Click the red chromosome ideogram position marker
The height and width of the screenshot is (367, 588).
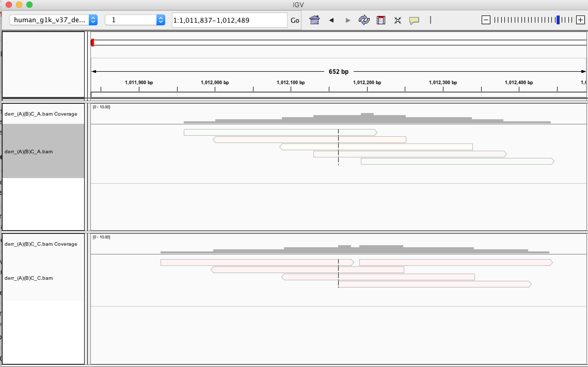[x=92, y=43]
